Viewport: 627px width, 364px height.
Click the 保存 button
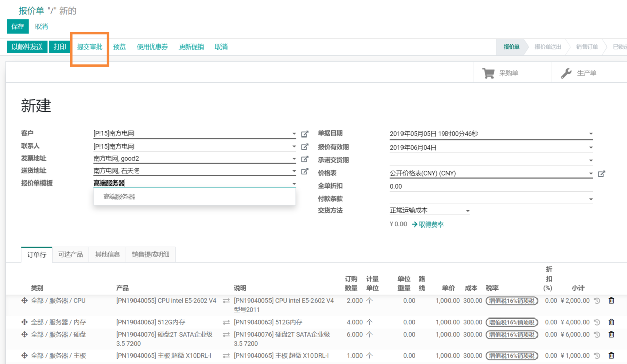tap(18, 26)
